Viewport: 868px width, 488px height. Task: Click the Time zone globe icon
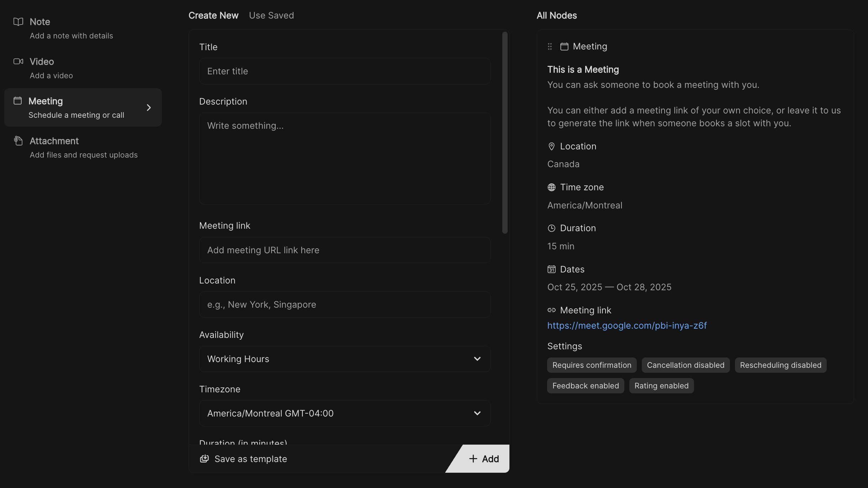(551, 187)
